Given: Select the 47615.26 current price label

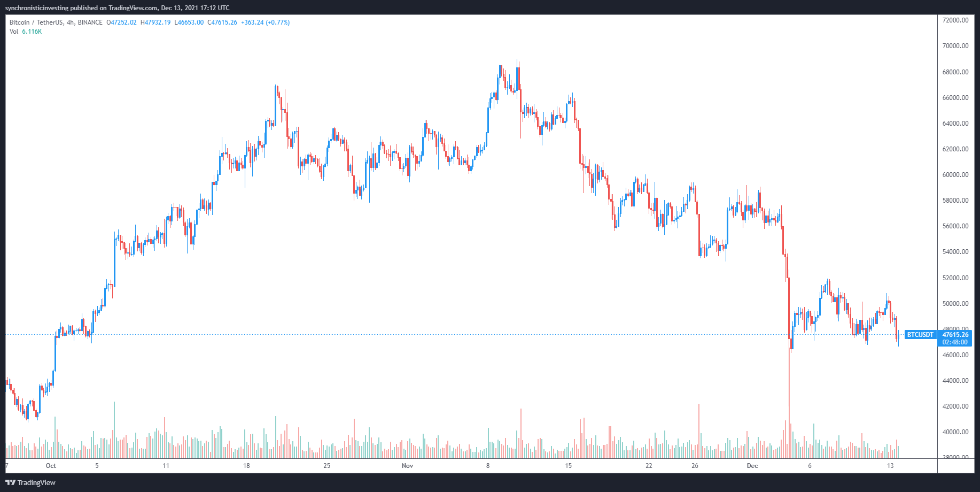Looking at the screenshot, I should pyautogui.click(x=955, y=335).
